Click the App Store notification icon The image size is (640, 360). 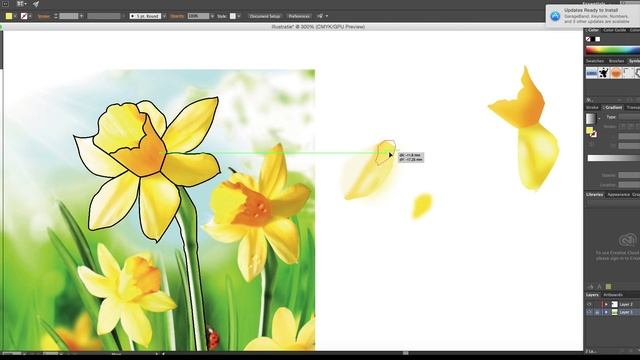[555, 16]
